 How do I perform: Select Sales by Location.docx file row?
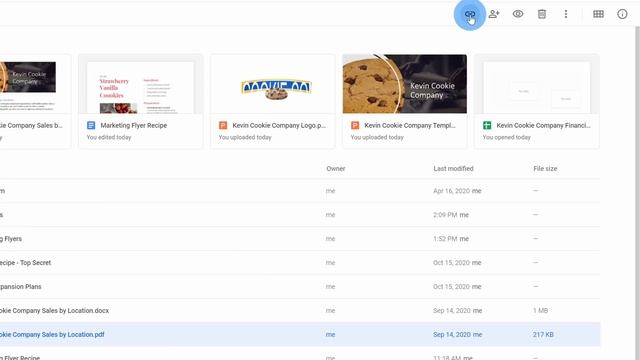coord(300,311)
